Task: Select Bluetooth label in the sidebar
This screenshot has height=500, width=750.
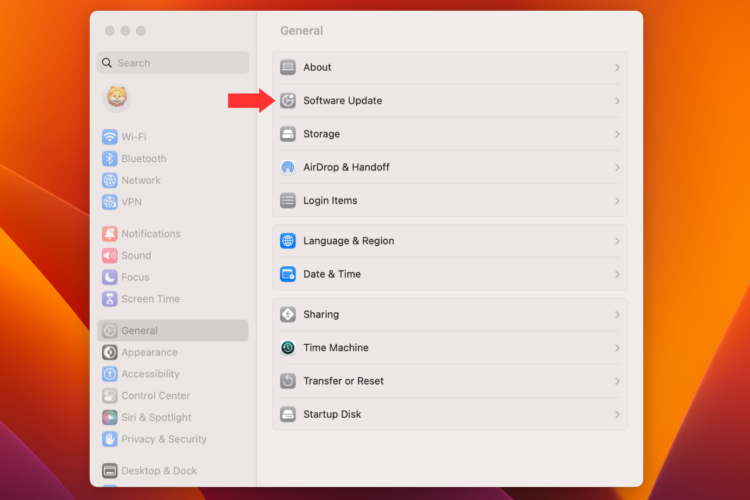Action: click(x=144, y=158)
